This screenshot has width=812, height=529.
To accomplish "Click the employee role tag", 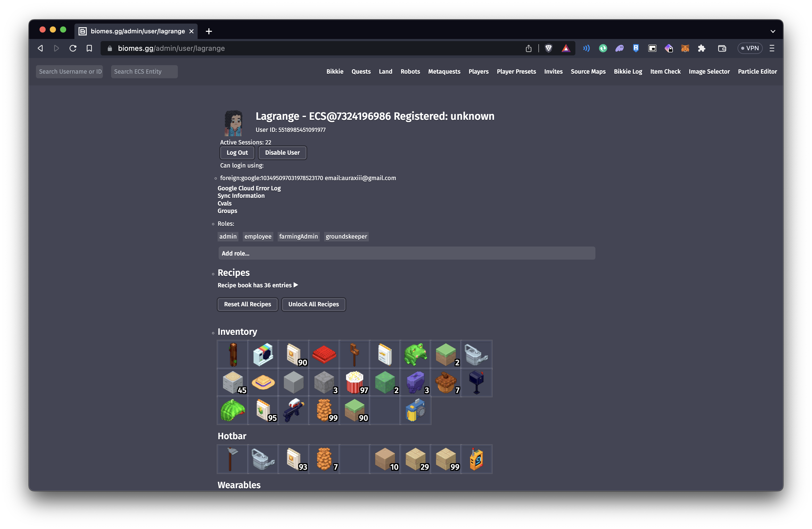I will (258, 236).
